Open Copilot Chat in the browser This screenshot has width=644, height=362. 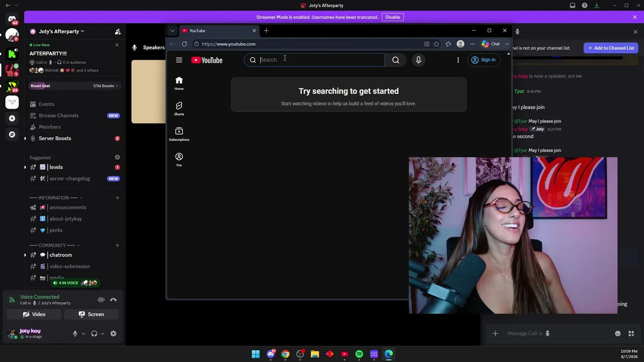[491, 44]
